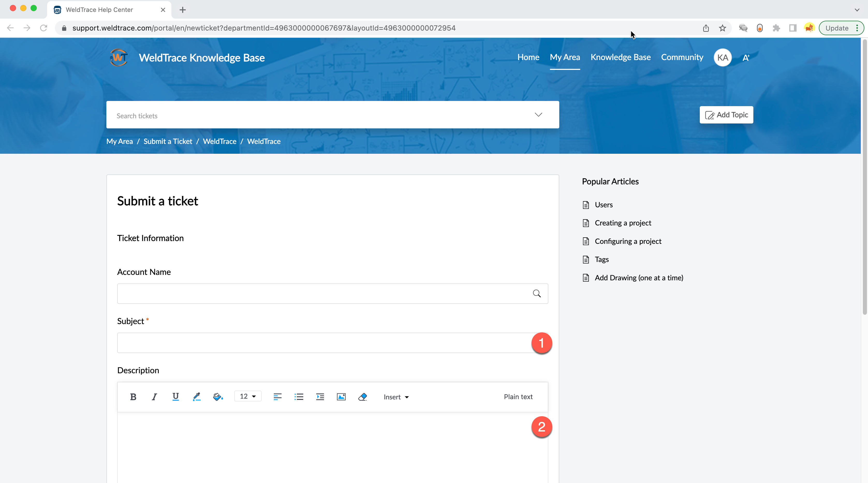Go to the Home nav item
This screenshot has height=483, width=868.
click(528, 57)
